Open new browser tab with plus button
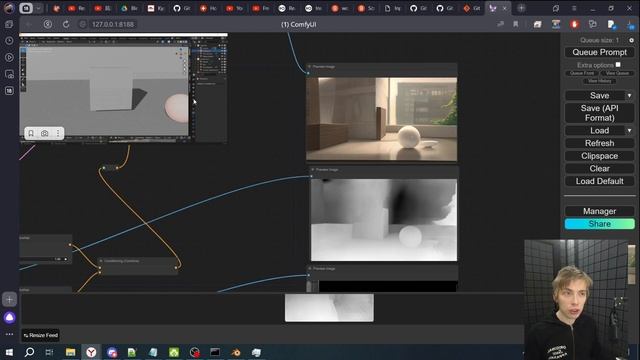The height and width of the screenshot is (360, 640). click(521, 8)
